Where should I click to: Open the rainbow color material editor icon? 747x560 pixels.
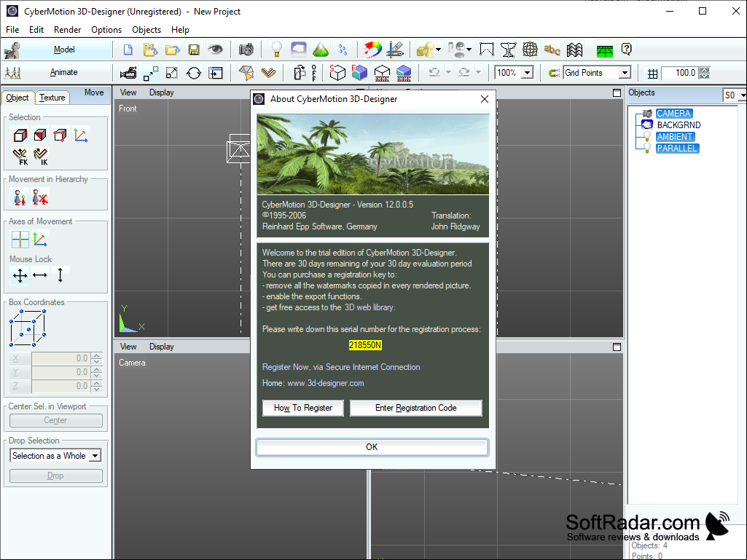pyautogui.click(x=372, y=50)
